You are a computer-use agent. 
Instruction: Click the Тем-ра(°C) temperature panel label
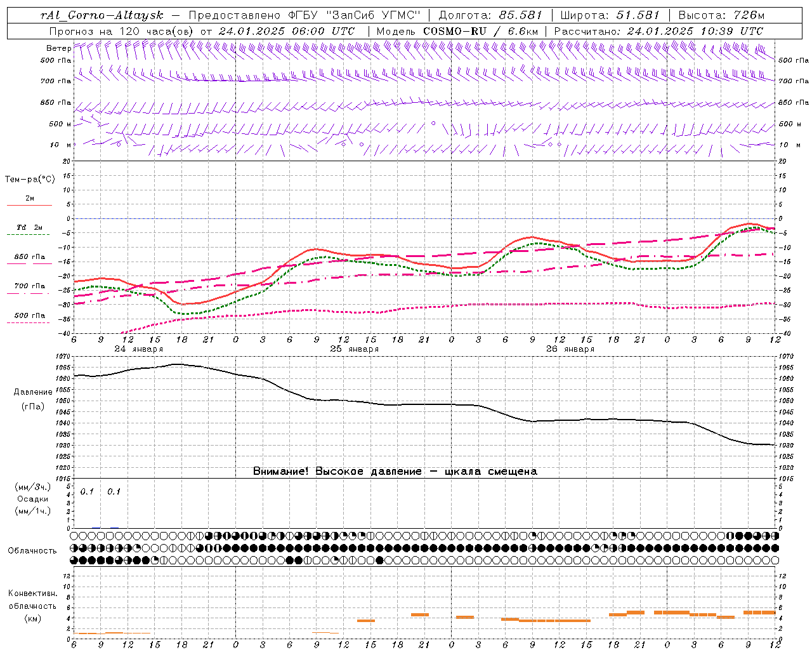pos(30,180)
